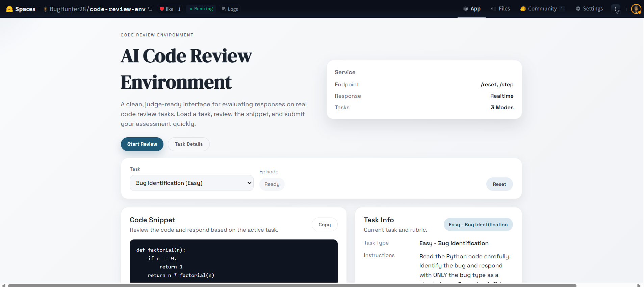This screenshot has height=287, width=644.
Task: Click the like count number 1
Action: tap(179, 9)
